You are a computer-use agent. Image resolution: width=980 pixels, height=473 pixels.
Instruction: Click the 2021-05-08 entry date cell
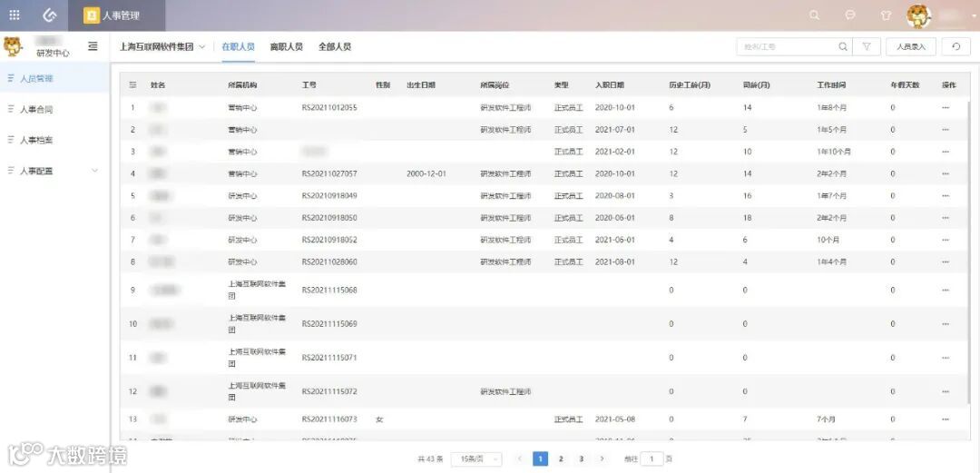(615, 419)
